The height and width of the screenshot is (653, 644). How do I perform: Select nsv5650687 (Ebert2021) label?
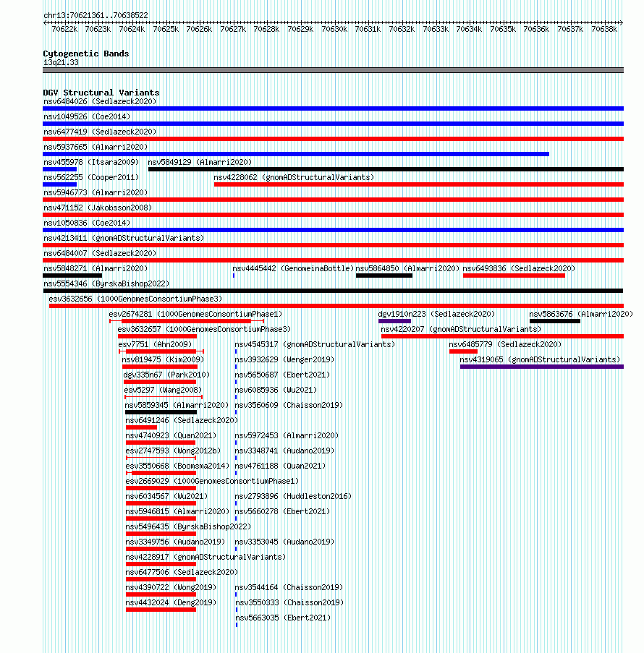tap(282, 375)
